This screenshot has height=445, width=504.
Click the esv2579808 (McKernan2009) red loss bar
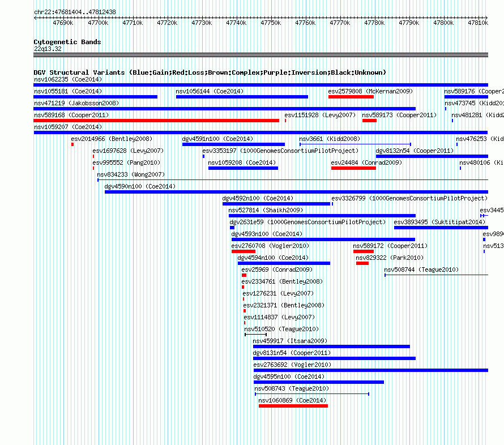pos(351,97)
